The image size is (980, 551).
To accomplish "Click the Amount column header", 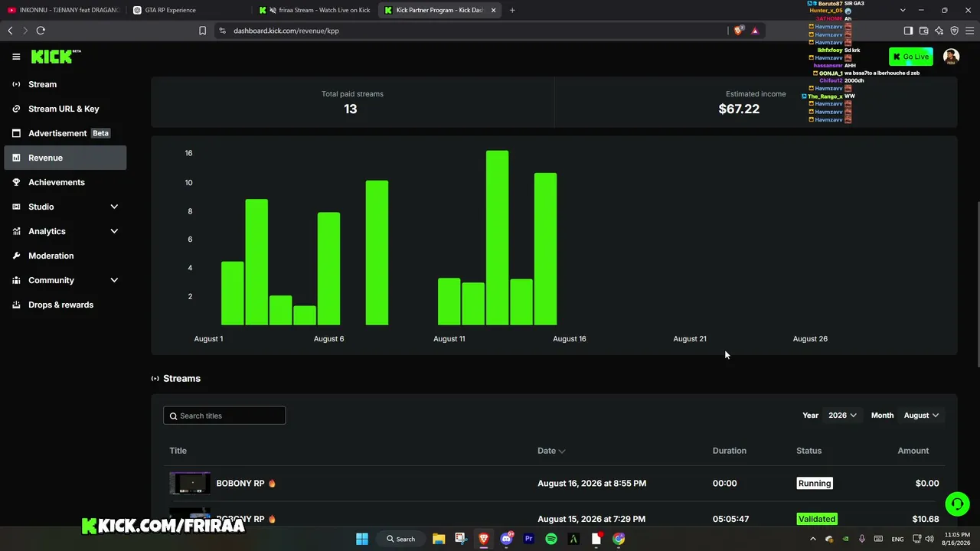I will pos(913,451).
